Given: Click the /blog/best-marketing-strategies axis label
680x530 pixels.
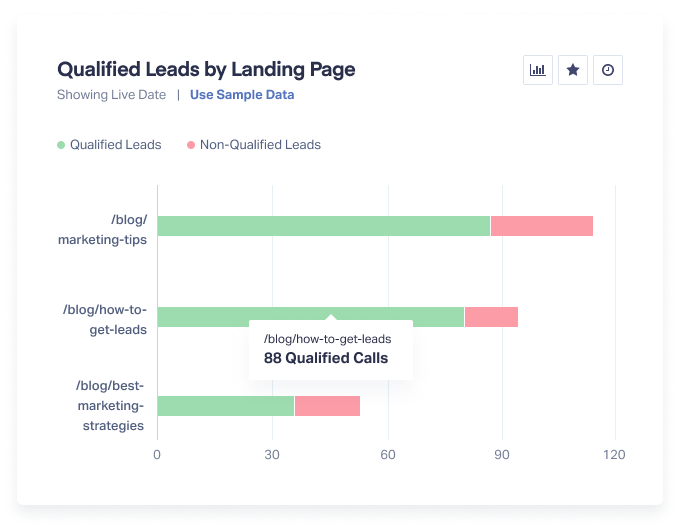Looking at the screenshot, I should click(x=110, y=406).
